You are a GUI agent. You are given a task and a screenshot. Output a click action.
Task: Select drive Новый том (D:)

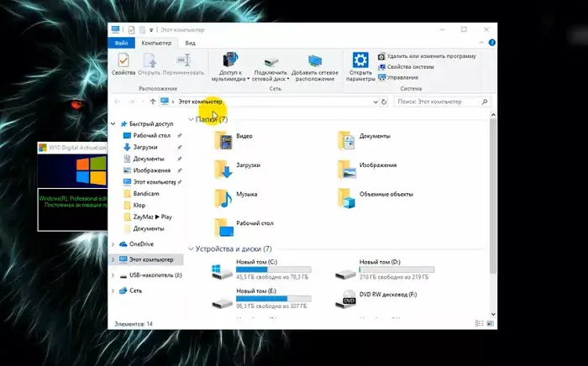click(385, 269)
